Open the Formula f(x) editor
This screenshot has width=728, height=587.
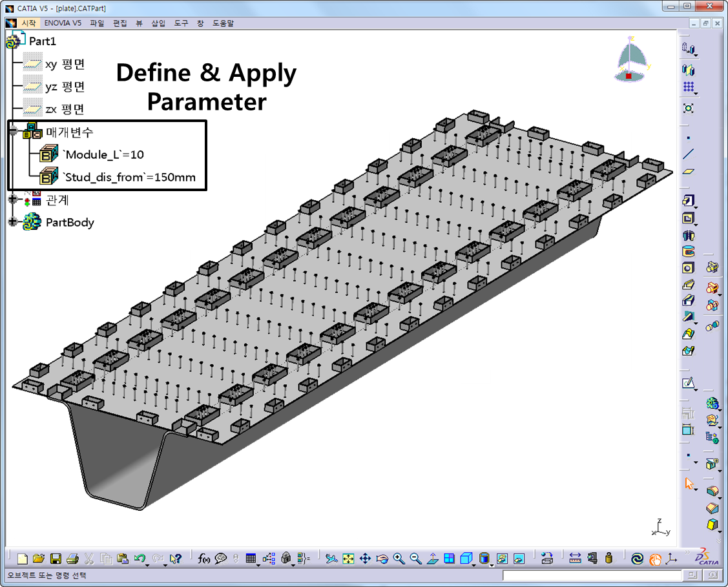[204, 559]
